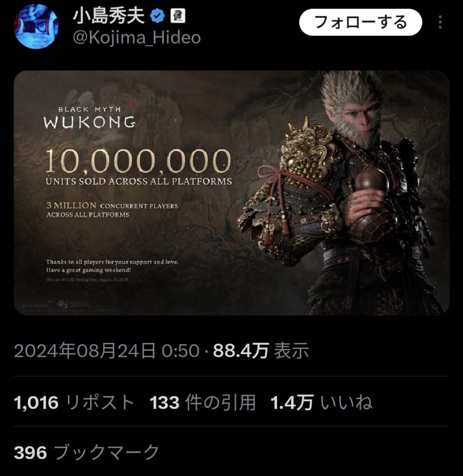This screenshot has height=476, width=463.
Task: Click the フォローする follow button
Action: point(360,22)
